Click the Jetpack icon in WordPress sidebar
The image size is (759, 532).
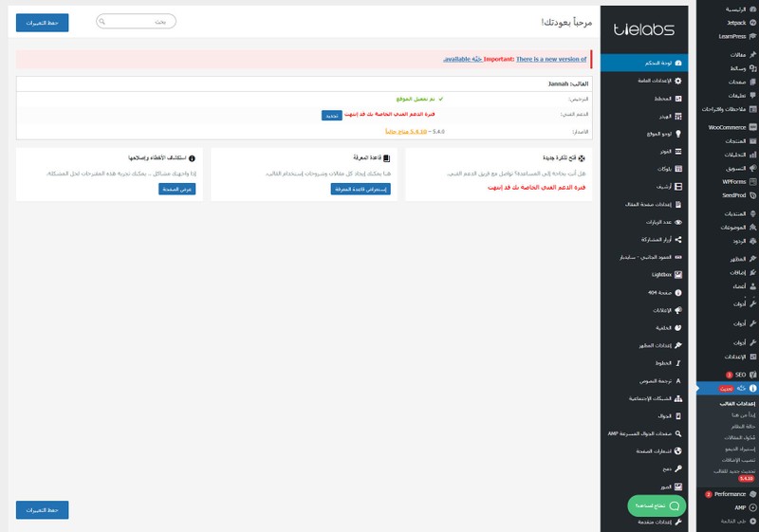pos(752,23)
